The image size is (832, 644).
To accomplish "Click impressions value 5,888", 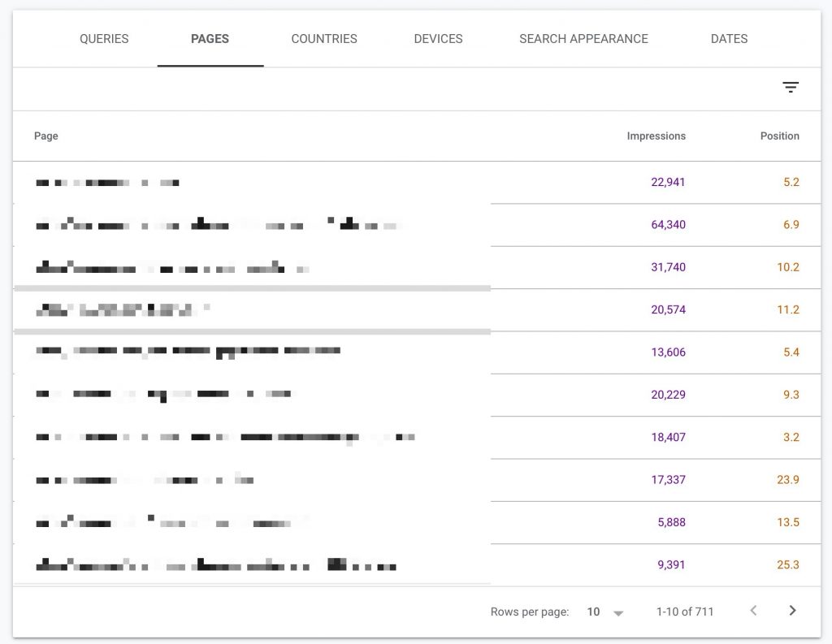I will 671,522.
